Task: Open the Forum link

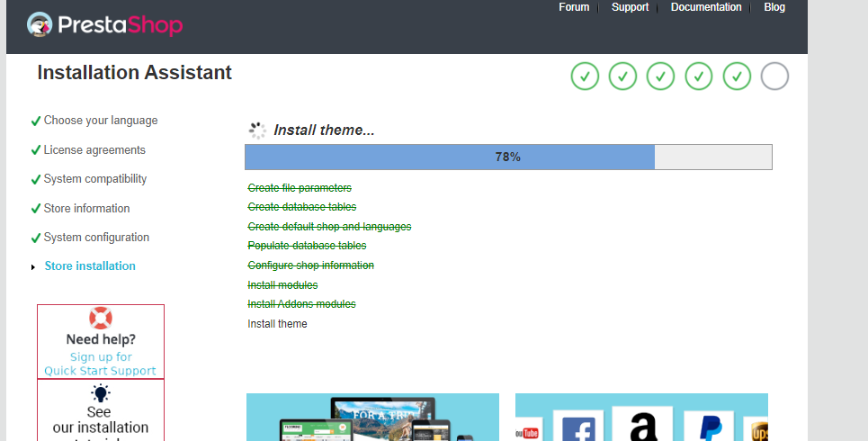Action: point(574,7)
